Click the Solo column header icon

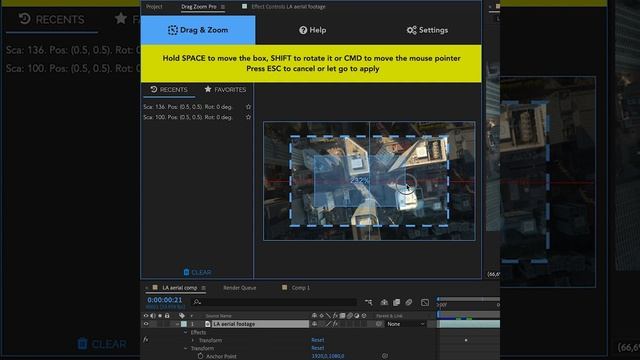tap(160, 316)
